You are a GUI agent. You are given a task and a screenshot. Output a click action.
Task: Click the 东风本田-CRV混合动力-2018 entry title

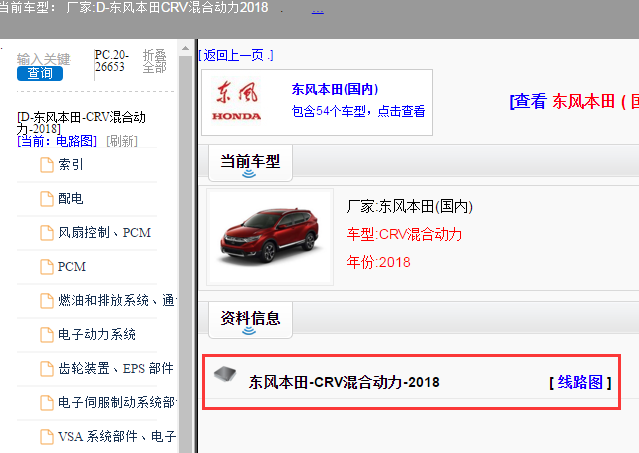[344, 383]
